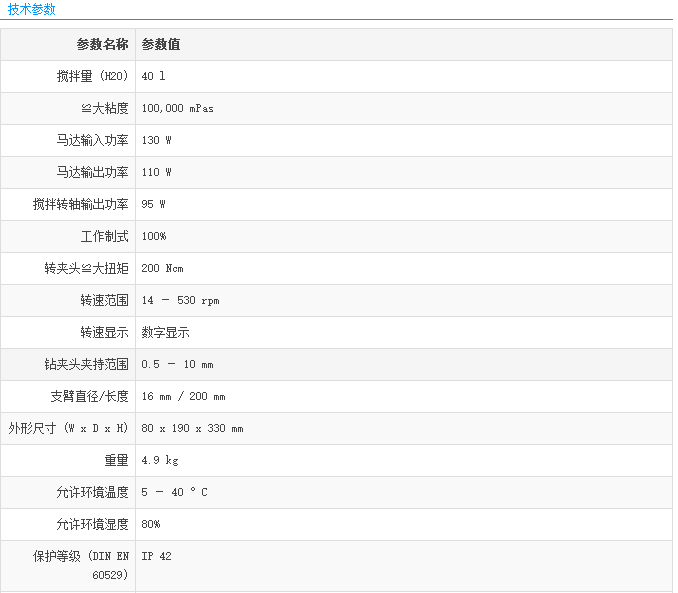
Task: Select the 数字显示 value cell
Action: [166, 333]
